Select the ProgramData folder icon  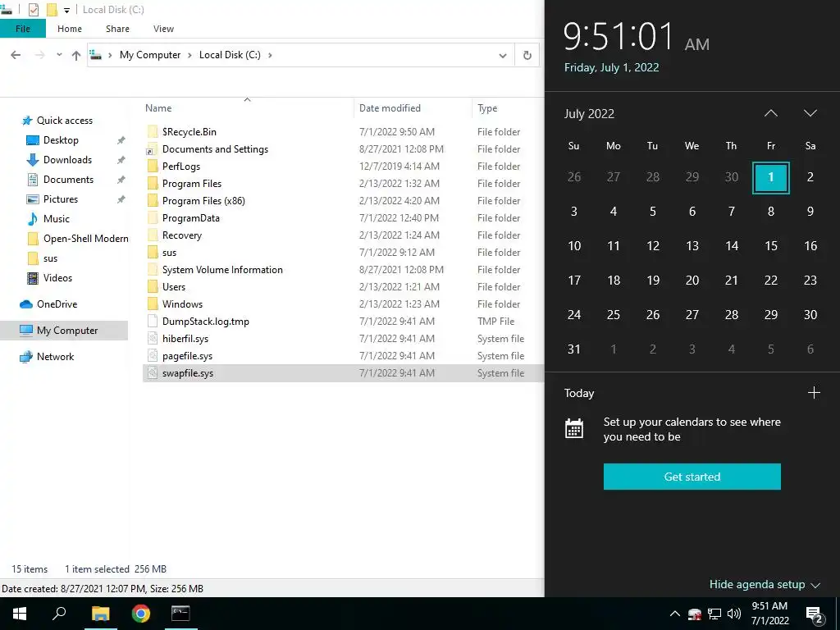[153, 218]
